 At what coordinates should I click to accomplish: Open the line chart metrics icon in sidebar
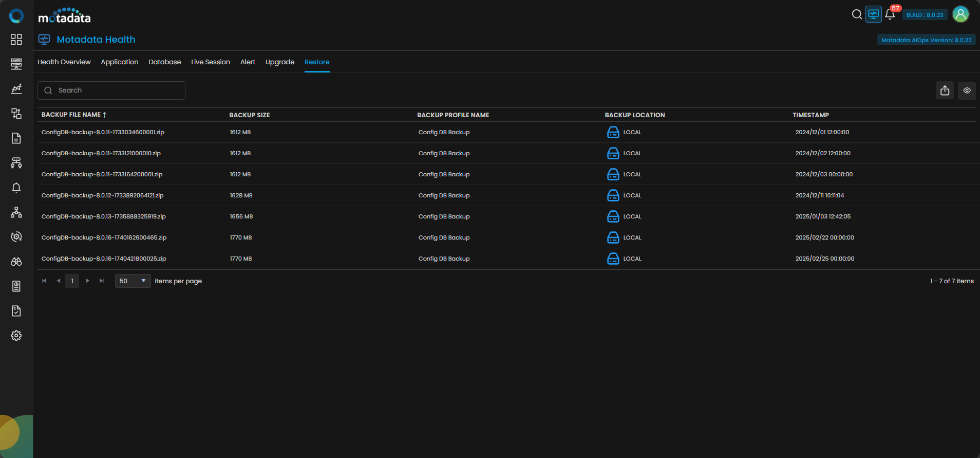pos(16,89)
